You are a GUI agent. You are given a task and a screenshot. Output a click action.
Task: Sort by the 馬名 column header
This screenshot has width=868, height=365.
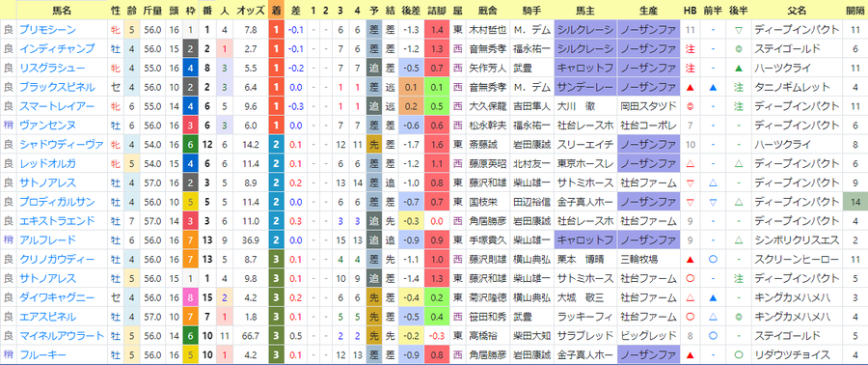tap(61, 11)
